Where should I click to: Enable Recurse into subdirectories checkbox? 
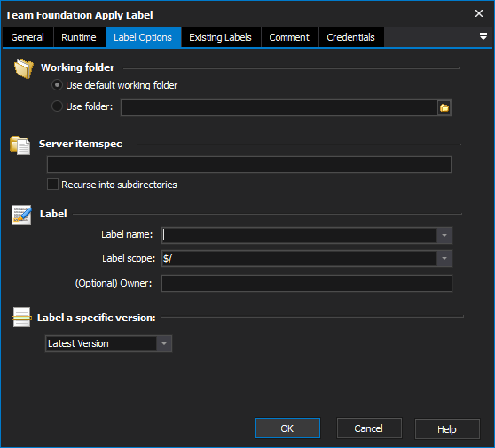point(52,185)
